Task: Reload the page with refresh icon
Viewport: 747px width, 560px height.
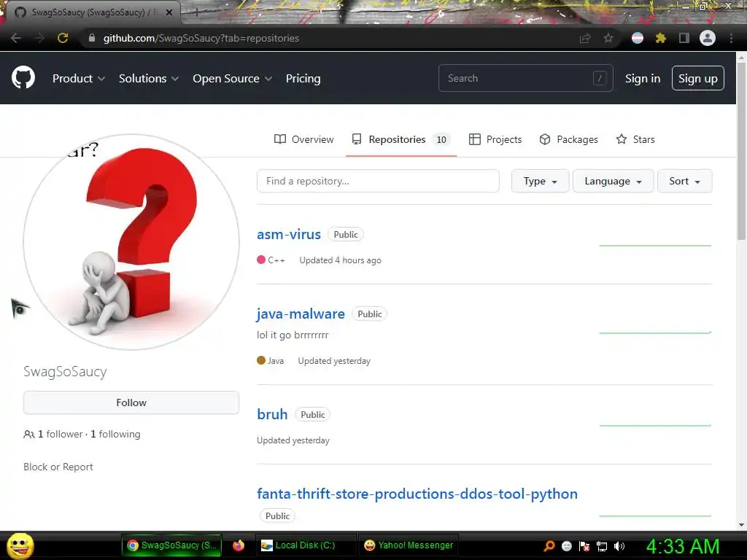Action: coord(63,38)
